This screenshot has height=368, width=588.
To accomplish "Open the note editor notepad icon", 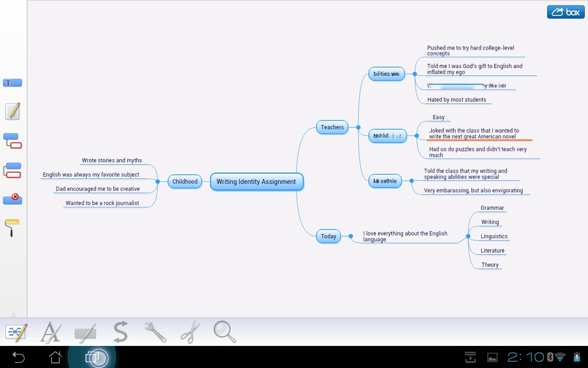I will coord(12,111).
